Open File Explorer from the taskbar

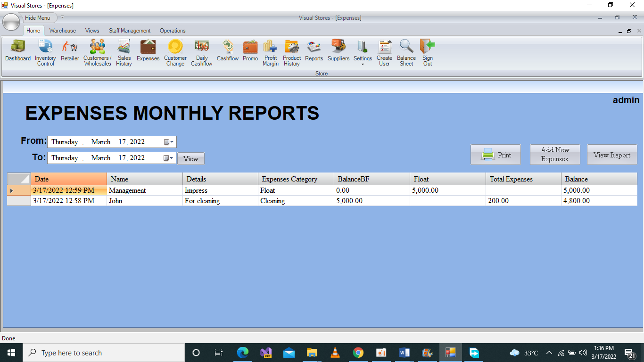[312, 353]
